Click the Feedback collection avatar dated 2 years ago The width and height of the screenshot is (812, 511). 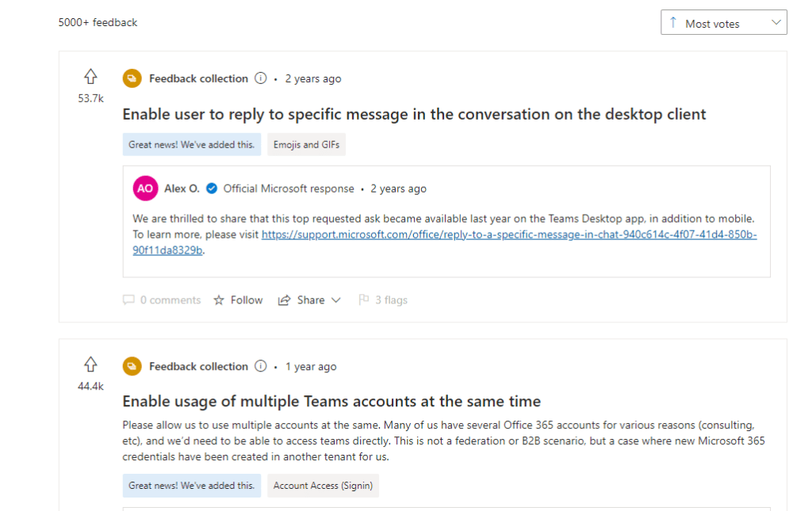pos(132,78)
